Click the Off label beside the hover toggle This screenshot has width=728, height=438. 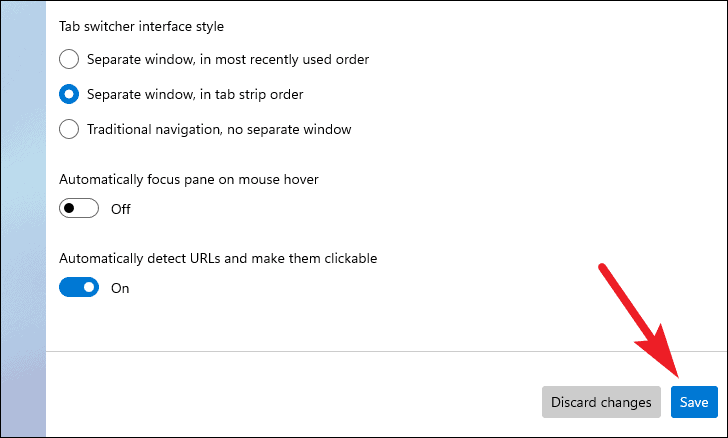click(121, 209)
